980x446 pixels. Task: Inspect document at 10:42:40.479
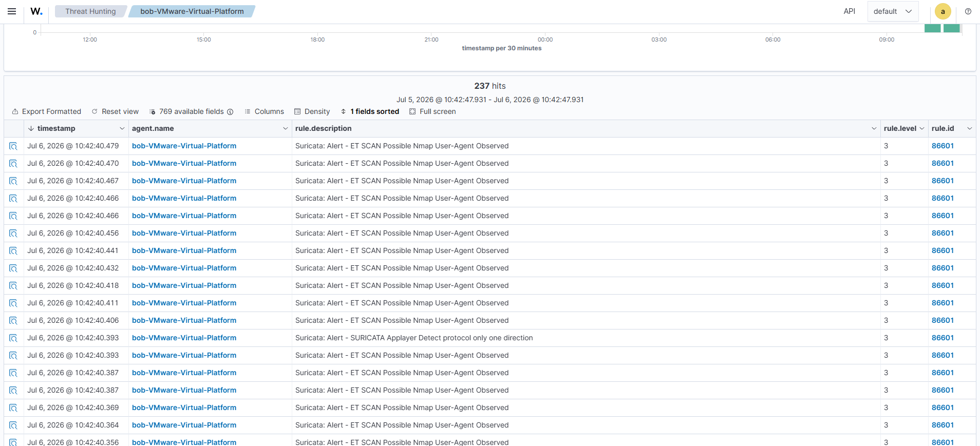tap(13, 146)
